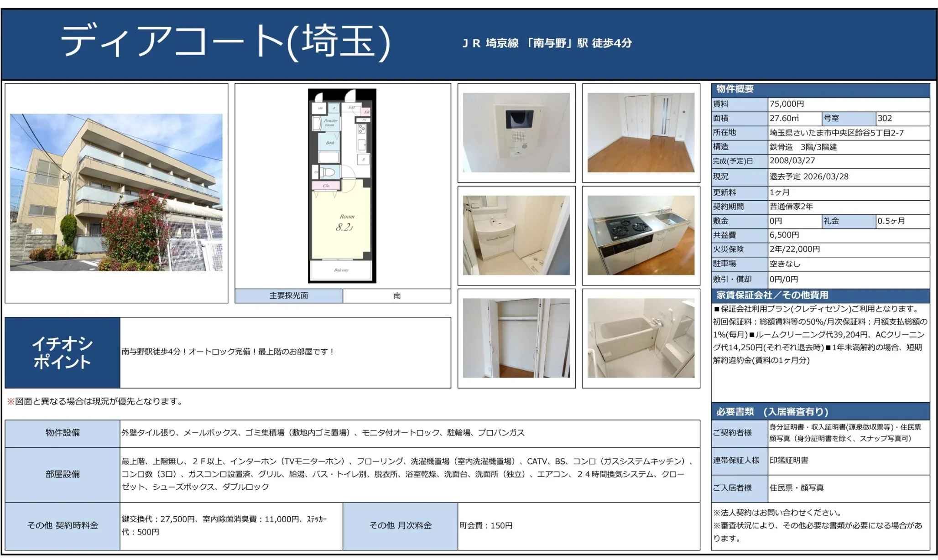
Task: View the closet photo
Action: coord(516,338)
